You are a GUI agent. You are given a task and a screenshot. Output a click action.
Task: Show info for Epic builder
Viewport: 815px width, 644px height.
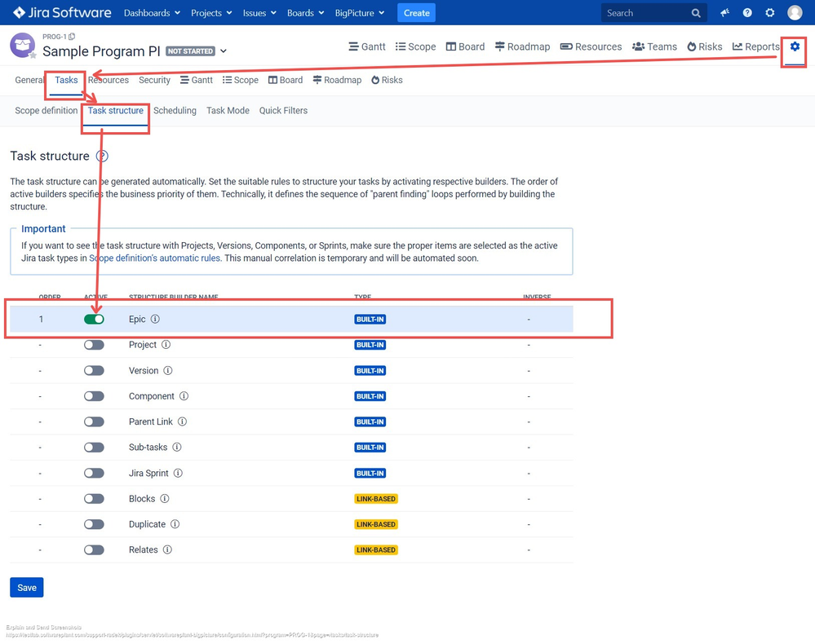(155, 319)
